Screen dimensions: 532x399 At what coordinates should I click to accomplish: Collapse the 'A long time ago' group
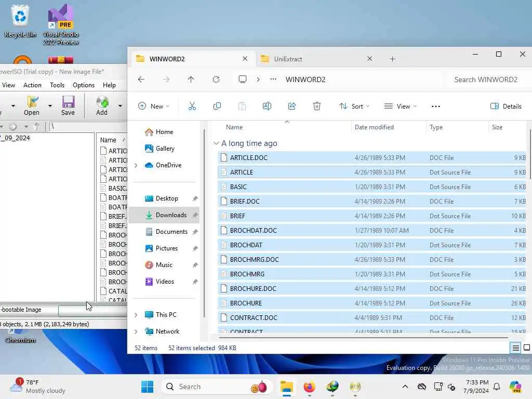coord(216,143)
